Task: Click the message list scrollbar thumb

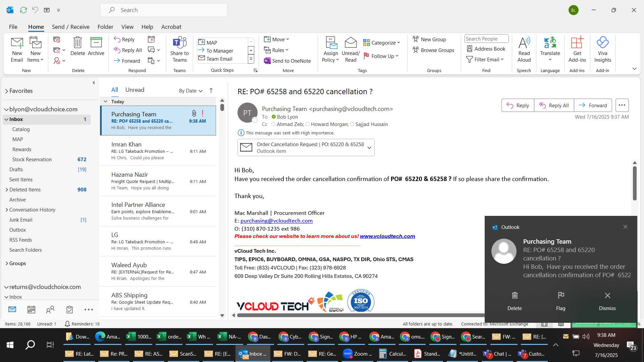Action: 222,108
